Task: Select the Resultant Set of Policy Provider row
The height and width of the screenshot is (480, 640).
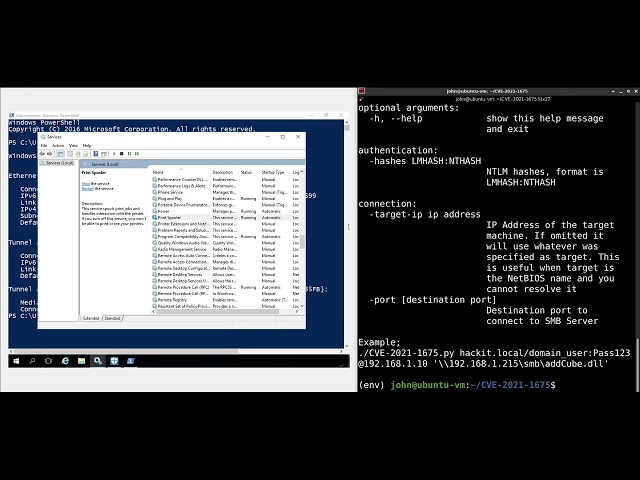Action: (x=225, y=306)
